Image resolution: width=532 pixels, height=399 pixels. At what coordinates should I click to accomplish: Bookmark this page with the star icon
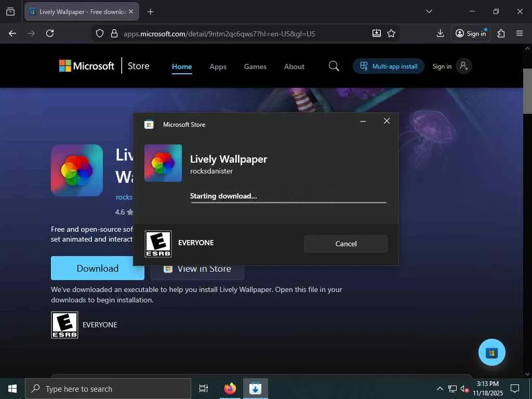point(391,33)
